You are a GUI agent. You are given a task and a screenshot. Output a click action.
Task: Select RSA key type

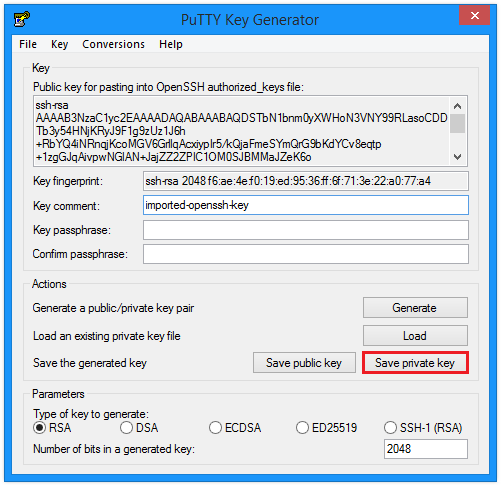point(39,428)
